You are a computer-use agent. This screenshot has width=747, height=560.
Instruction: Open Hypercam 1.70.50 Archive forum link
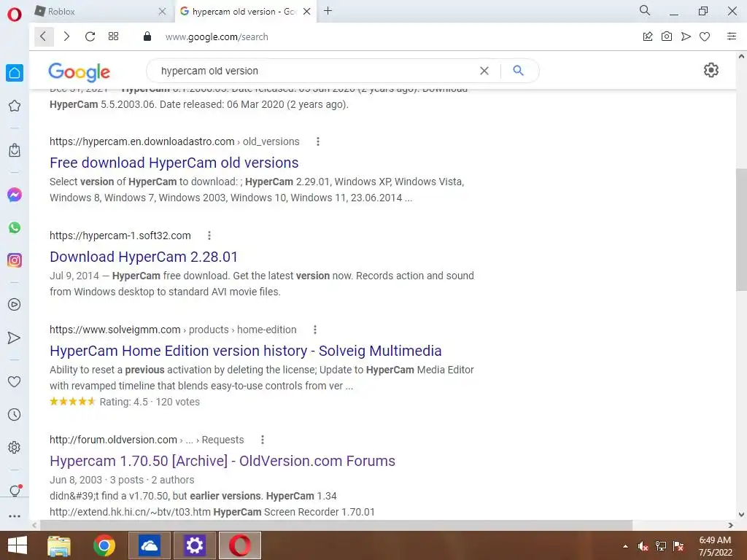pos(222,461)
